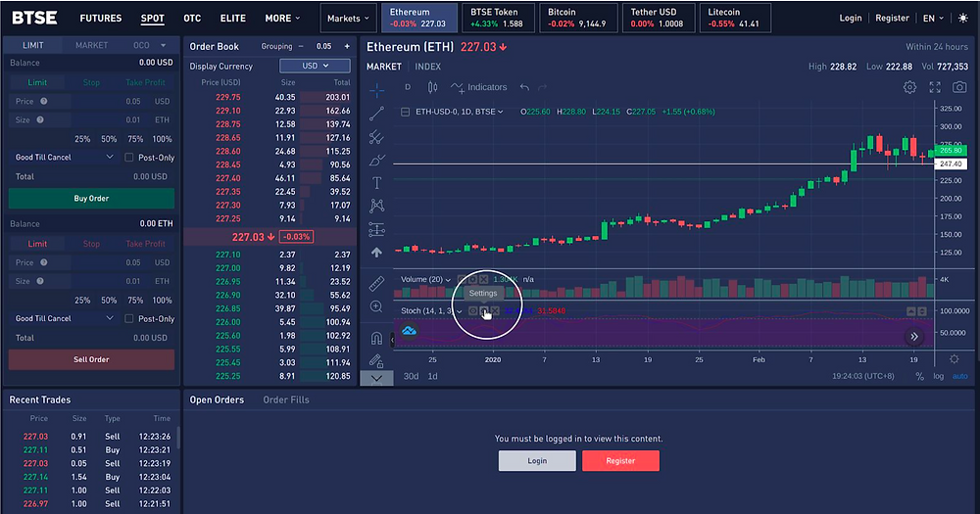Open price axis settings gear
The image size is (980, 514).
955,359
